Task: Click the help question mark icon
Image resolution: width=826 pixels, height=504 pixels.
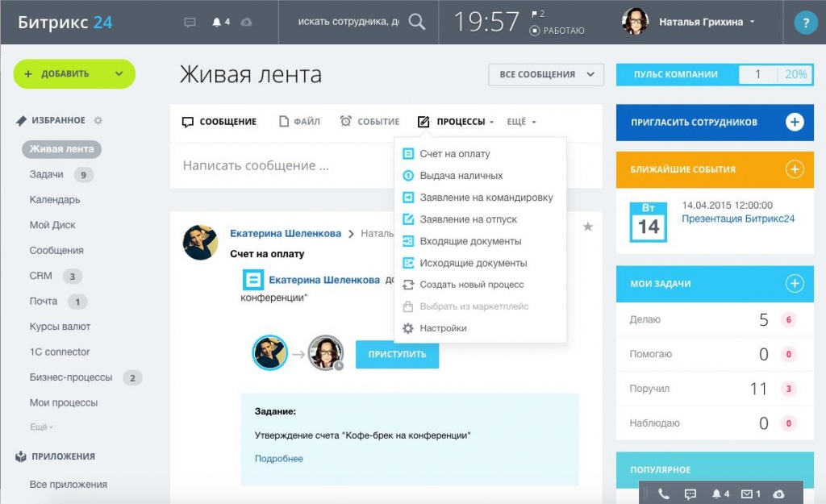Action: (x=804, y=23)
